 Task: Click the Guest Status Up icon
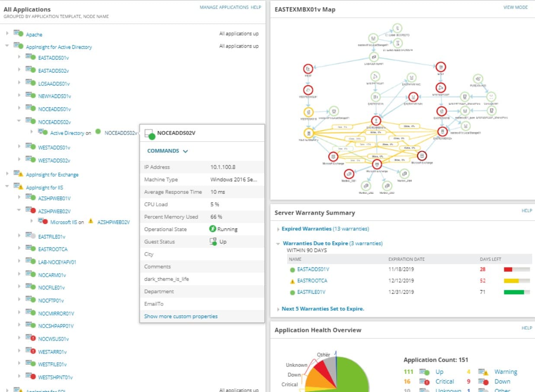213,241
